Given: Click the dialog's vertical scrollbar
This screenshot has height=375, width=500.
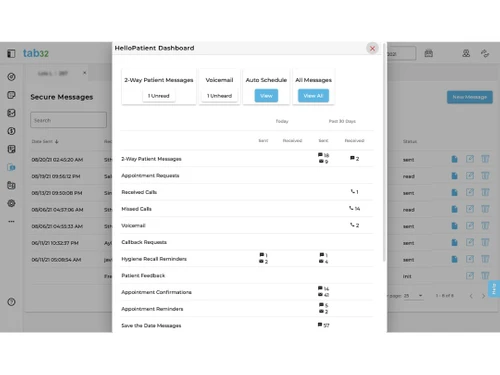Looking at the screenshot, I should (384, 152).
